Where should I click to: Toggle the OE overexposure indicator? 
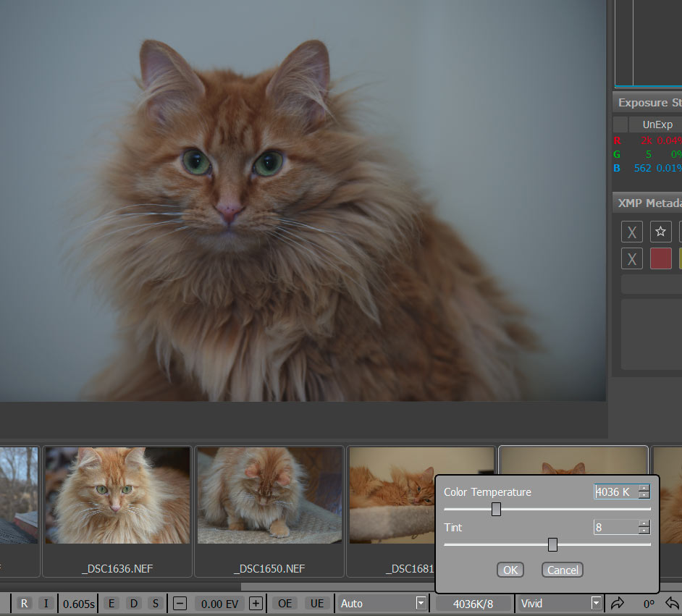click(285, 603)
